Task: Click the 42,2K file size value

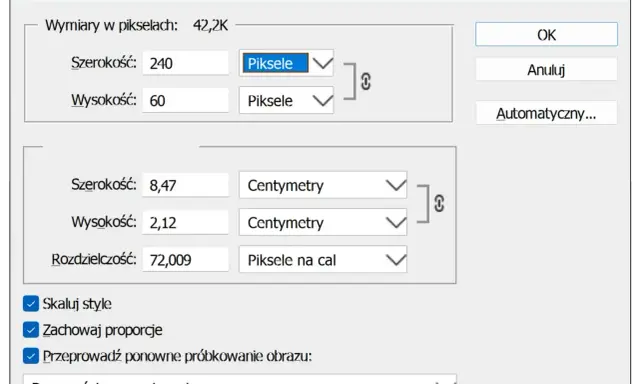Action: tap(210, 25)
